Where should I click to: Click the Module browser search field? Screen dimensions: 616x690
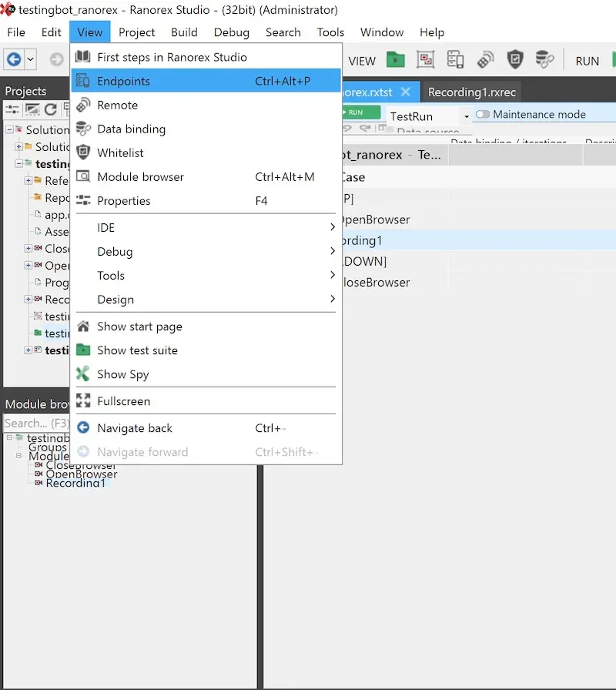(36, 424)
